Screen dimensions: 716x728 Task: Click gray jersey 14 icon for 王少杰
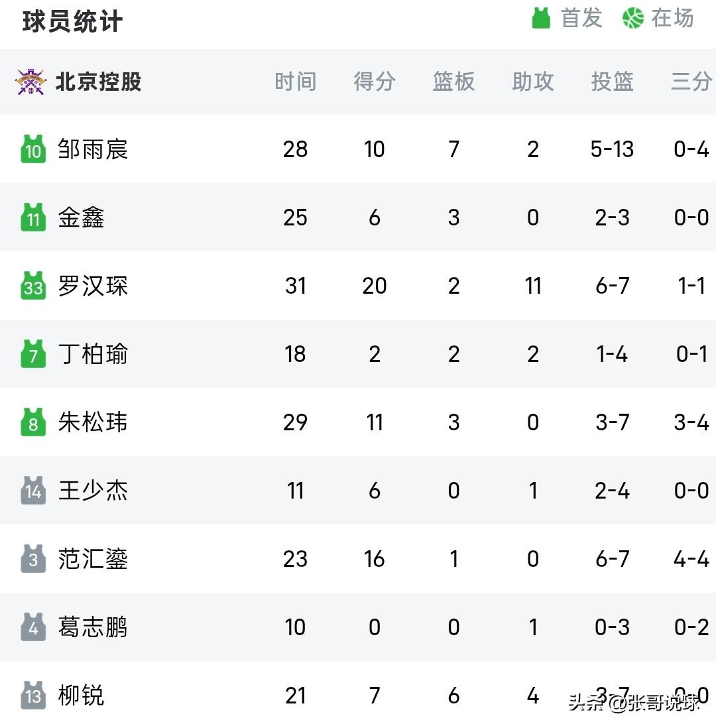pyautogui.click(x=33, y=490)
